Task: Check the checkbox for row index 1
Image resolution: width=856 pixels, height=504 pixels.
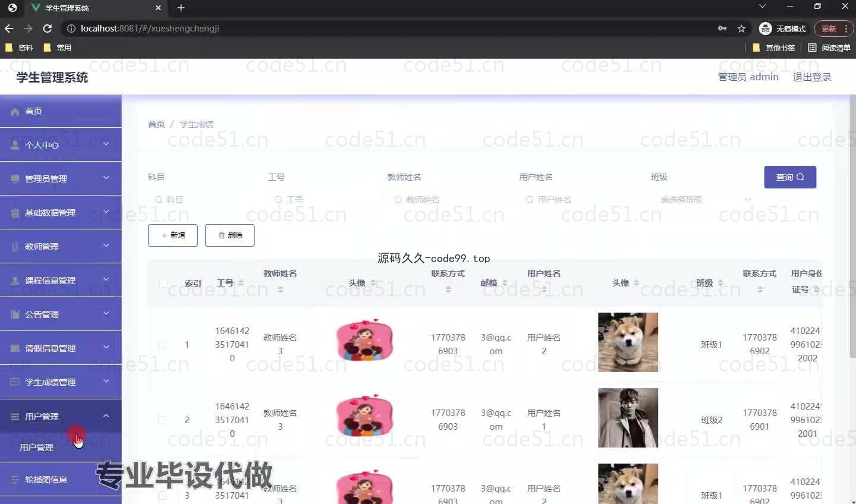Action: 162,345
